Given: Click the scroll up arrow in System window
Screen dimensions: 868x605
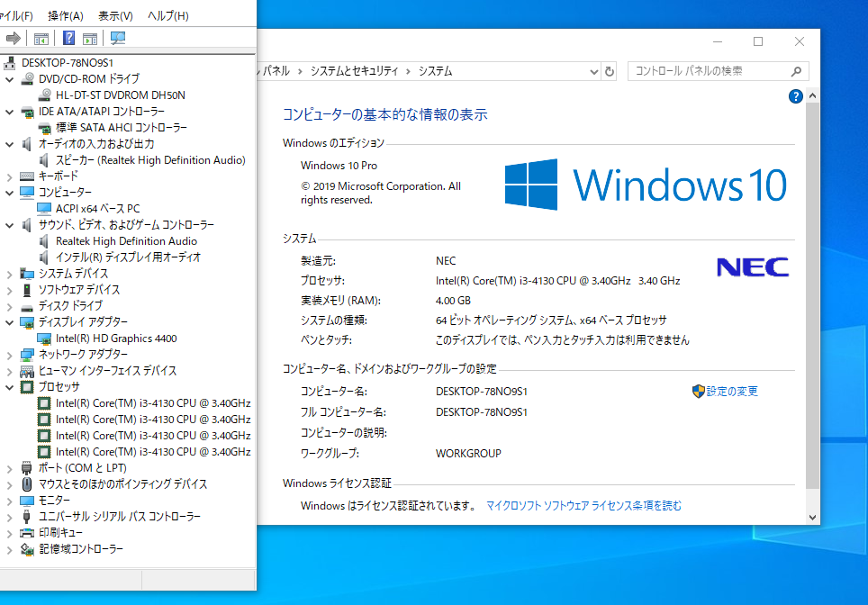Looking at the screenshot, I should tap(812, 95).
